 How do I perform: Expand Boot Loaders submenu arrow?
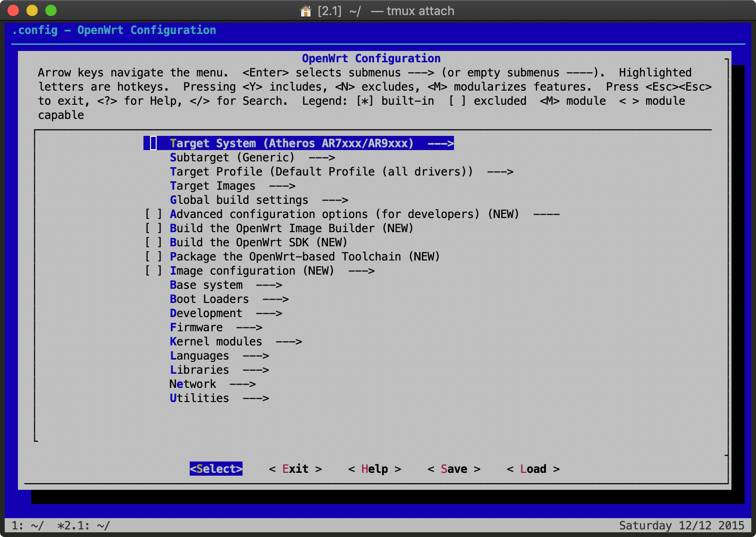tap(276, 299)
